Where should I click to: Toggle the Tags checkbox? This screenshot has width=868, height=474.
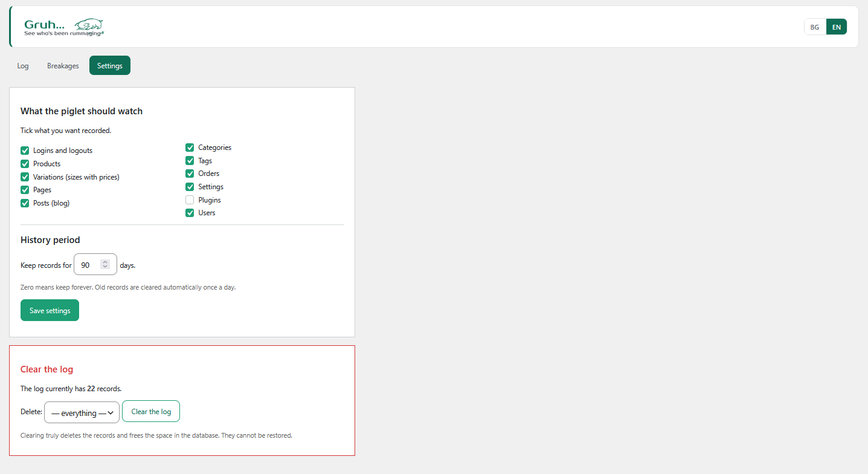point(190,161)
